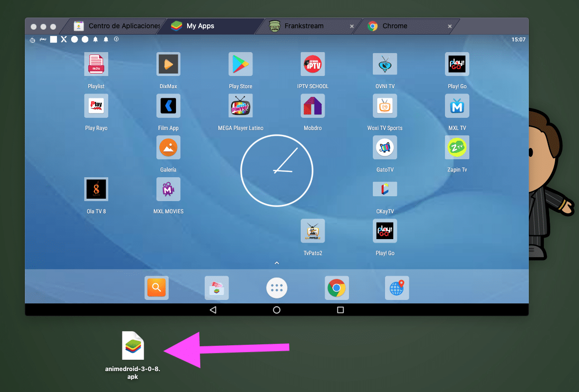Viewport: 579px width, 392px height.
Task: Expand the dock with the upward chevron
Action: pos(277,262)
